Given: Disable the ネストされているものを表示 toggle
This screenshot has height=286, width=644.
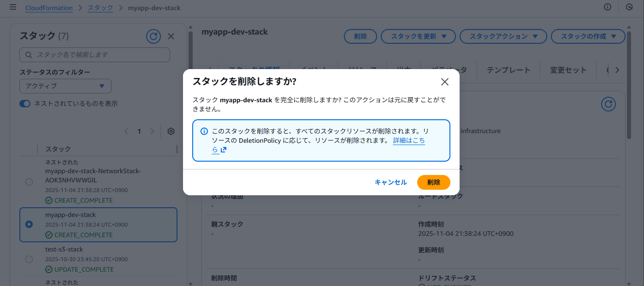Looking at the screenshot, I should point(25,104).
